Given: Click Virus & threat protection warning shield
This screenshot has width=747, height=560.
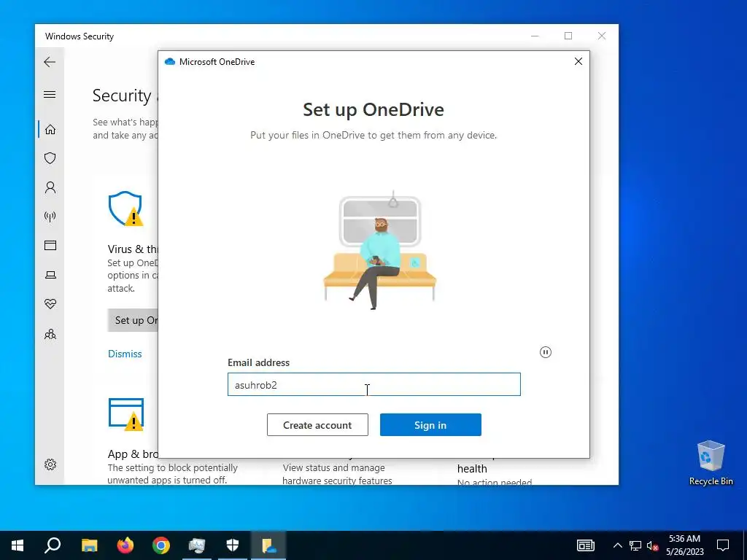Looking at the screenshot, I should click(x=125, y=209).
